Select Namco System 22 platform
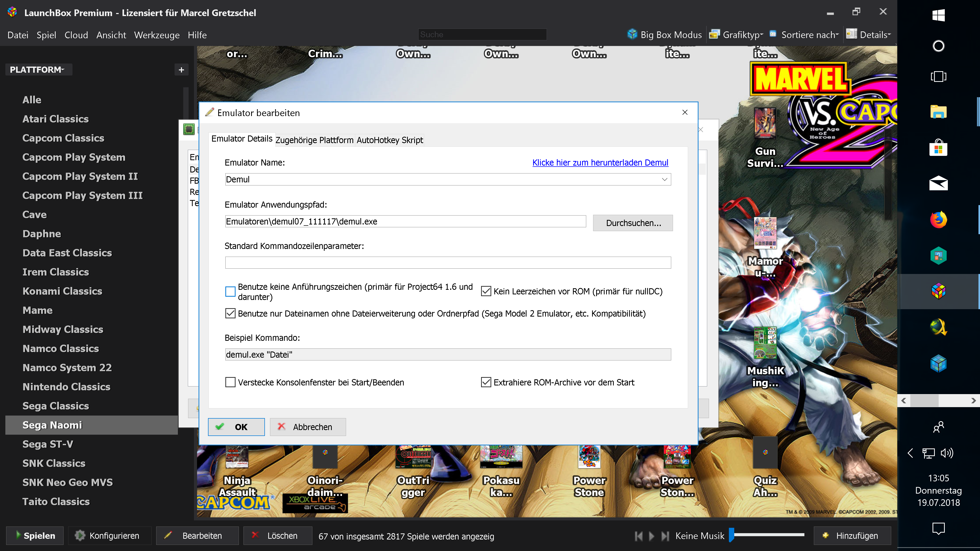980x551 pixels. (x=67, y=367)
